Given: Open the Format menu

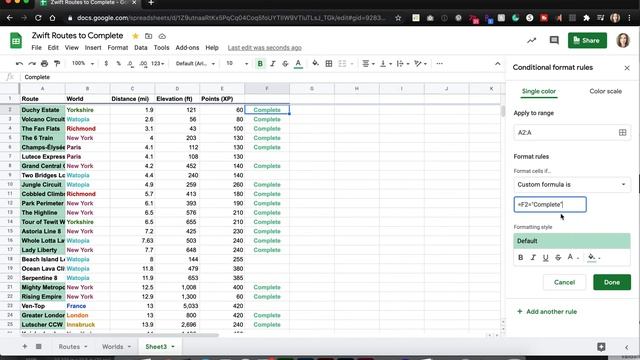Looking at the screenshot, I should 118,48.
